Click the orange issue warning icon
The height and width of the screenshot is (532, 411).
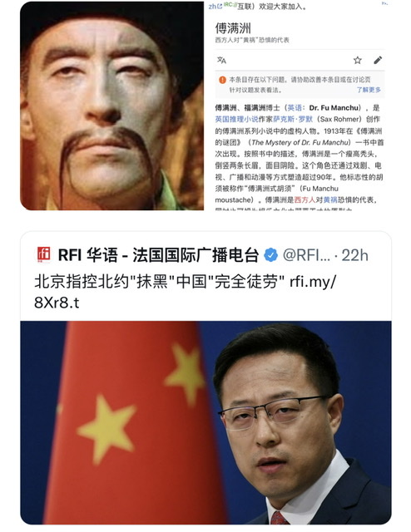coord(222,80)
